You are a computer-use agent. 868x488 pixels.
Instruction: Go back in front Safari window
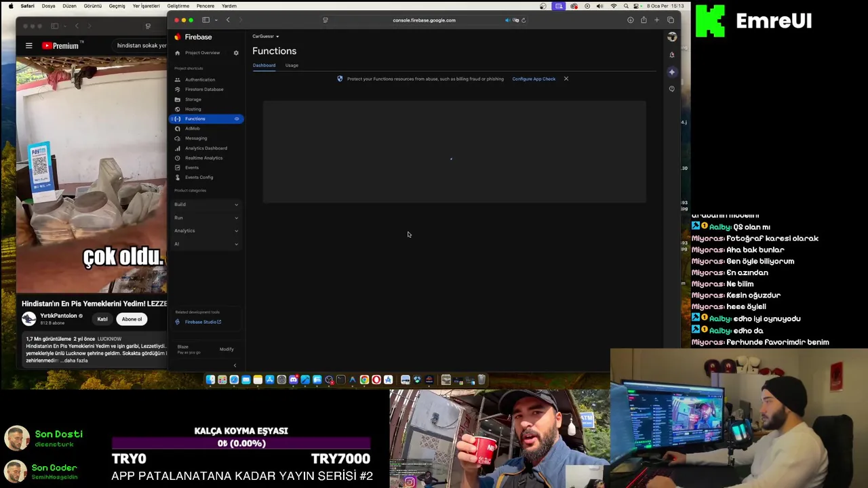[228, 20]
